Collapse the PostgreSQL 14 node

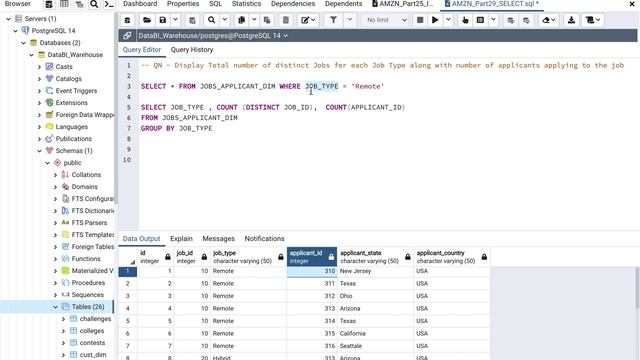pyautogui.click(x=16, y=31)
